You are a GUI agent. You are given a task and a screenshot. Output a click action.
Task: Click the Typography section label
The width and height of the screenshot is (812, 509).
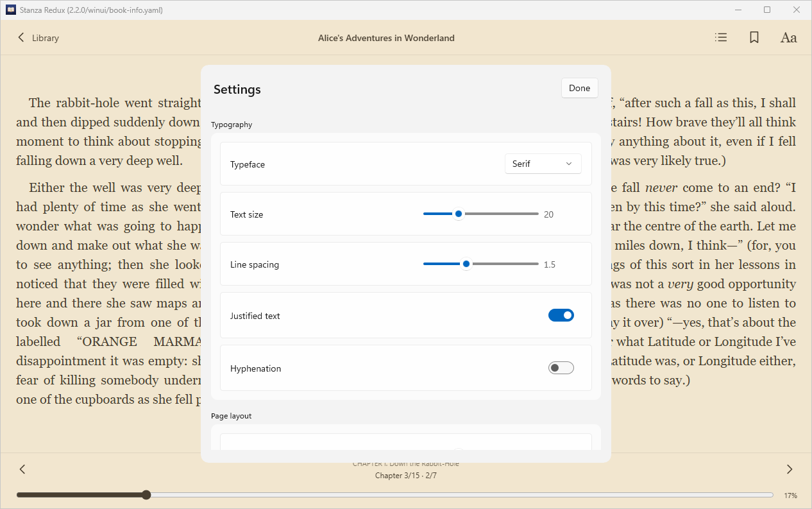click(x=232, y=125)
